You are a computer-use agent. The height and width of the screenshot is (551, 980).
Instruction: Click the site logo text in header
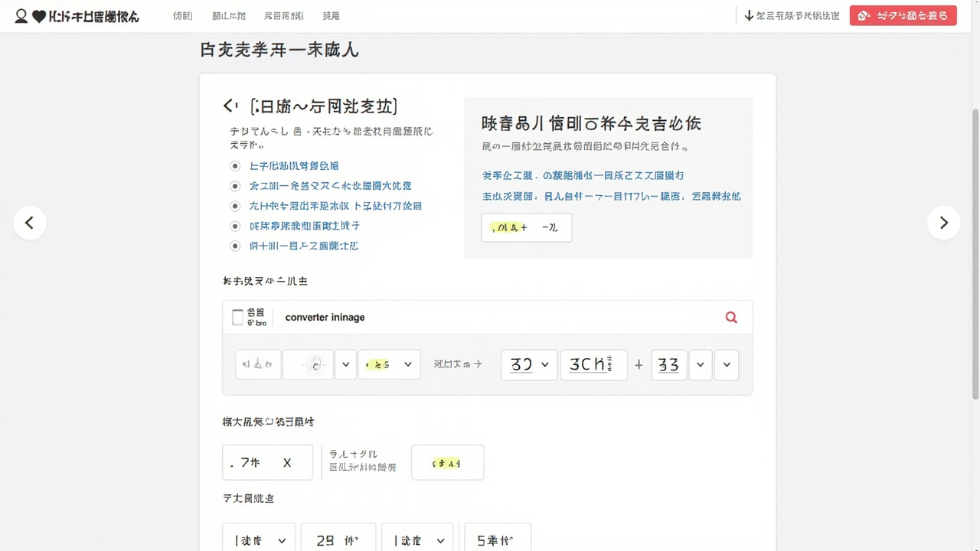point(93,16)
